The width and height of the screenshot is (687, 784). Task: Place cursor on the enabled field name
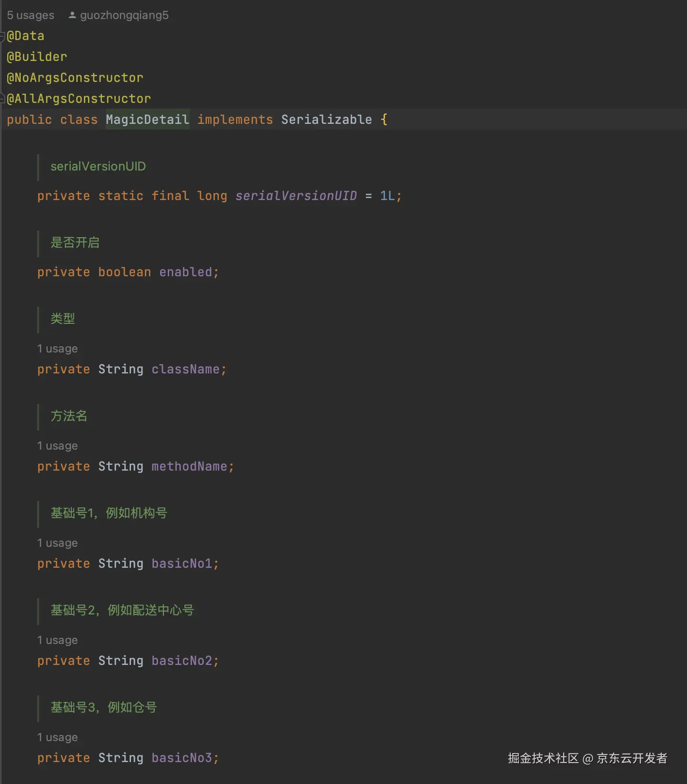tap(185, 272)
